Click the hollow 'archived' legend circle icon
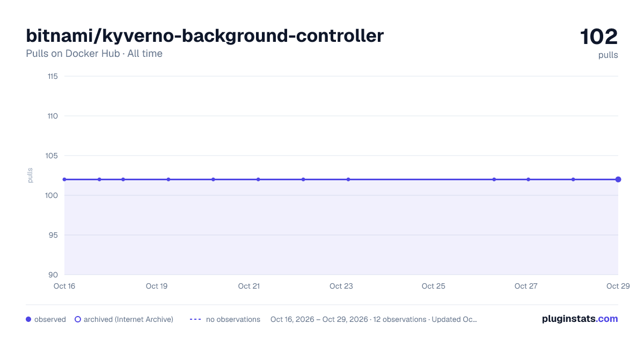 pyautogui.click(x=78, y=319)
